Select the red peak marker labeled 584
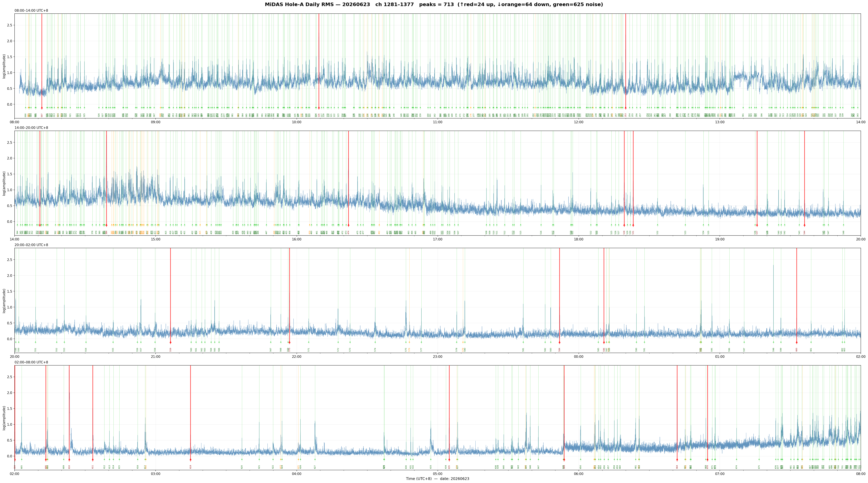The height and width of the screenshot is (483, 868). pyautogui.click(x=559, y=342)
